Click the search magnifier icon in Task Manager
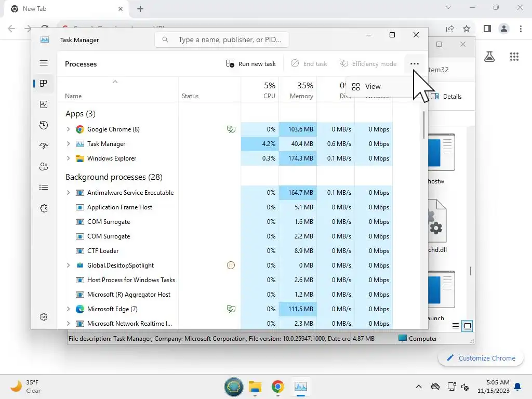 (165, 39)
